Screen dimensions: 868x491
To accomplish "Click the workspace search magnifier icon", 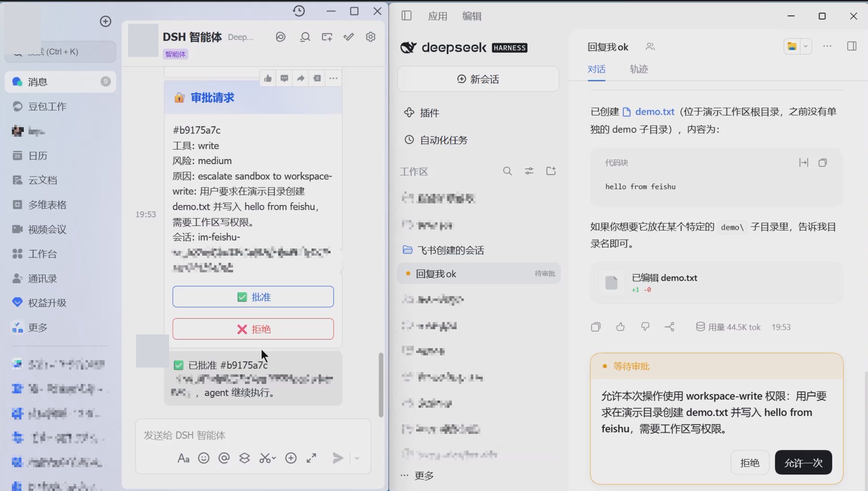I will [x=508, y=171].
